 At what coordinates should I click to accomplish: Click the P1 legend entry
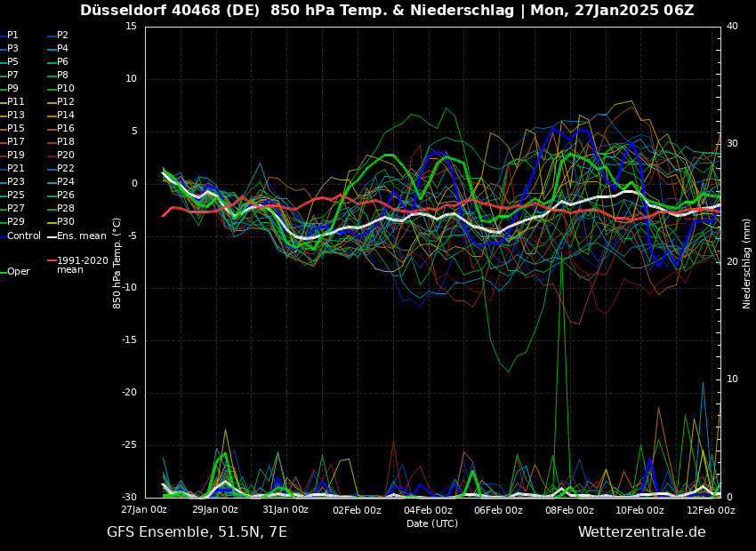[x=12, y=36]
